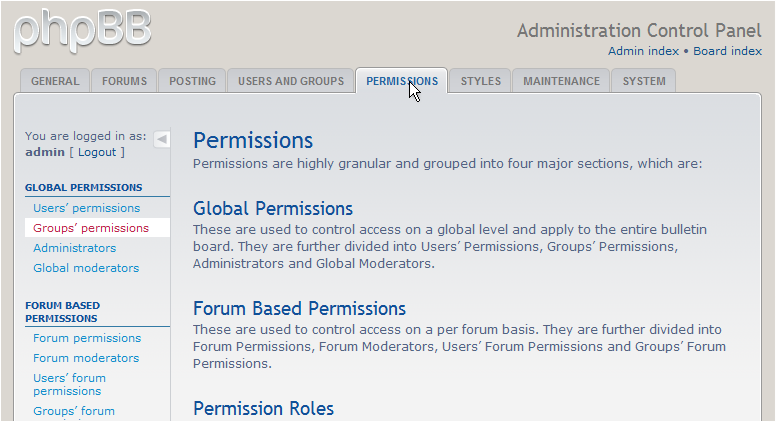Image resolution: width=776 pixels, height=422 pixels.
Task: Select the Permissions tab
Action: click(x=401, y=81)
